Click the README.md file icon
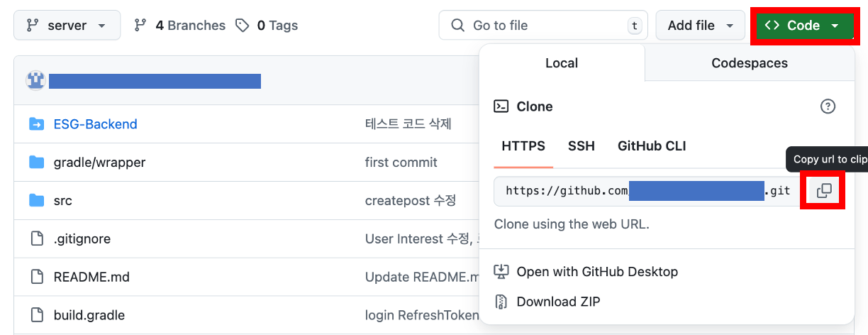The image size is (868, 335). pos(37,277)
